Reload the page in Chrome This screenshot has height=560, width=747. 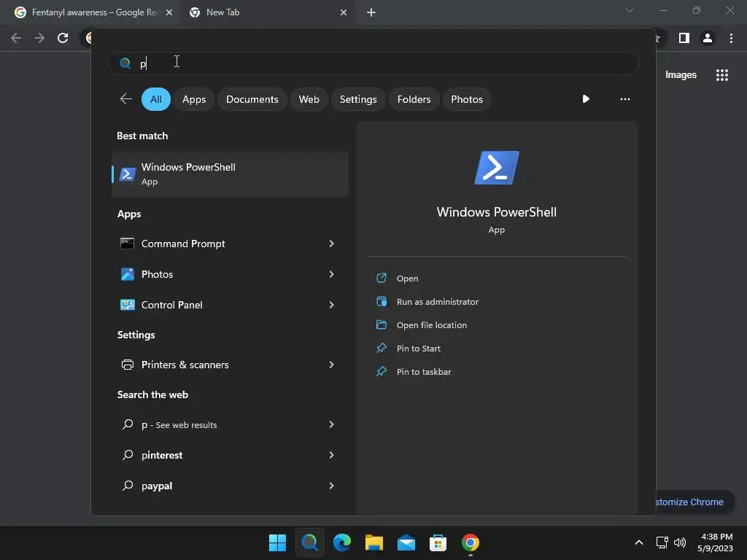click(x=63, y=38)
